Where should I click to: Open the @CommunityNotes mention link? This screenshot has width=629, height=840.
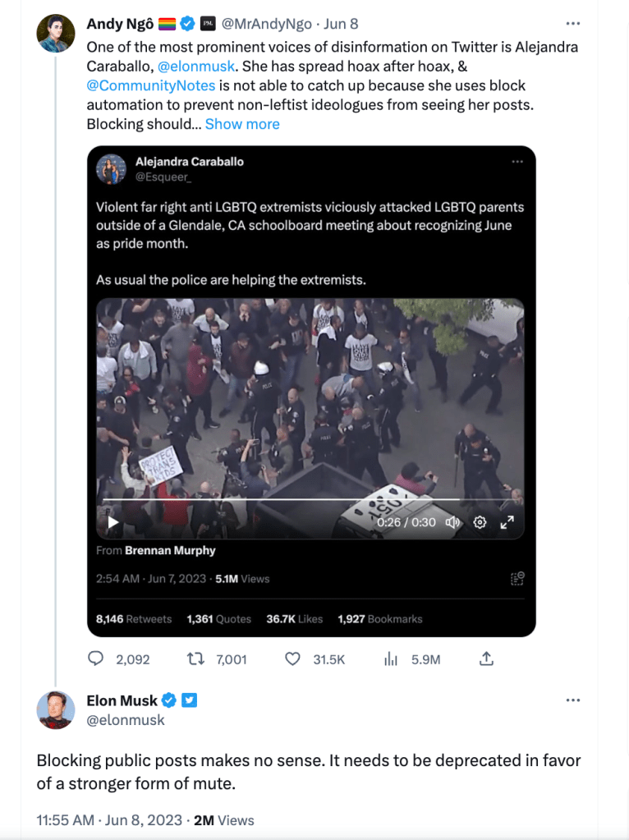click(x=149, y=85)
